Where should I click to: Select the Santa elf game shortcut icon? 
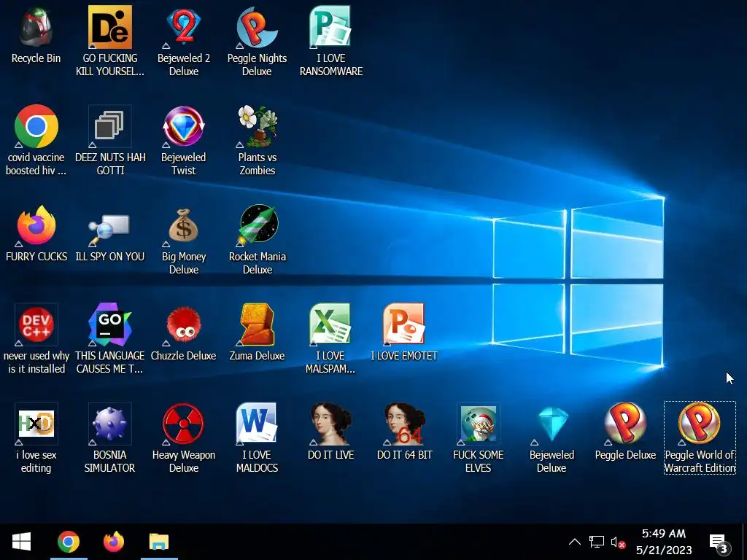pos(479,424)
